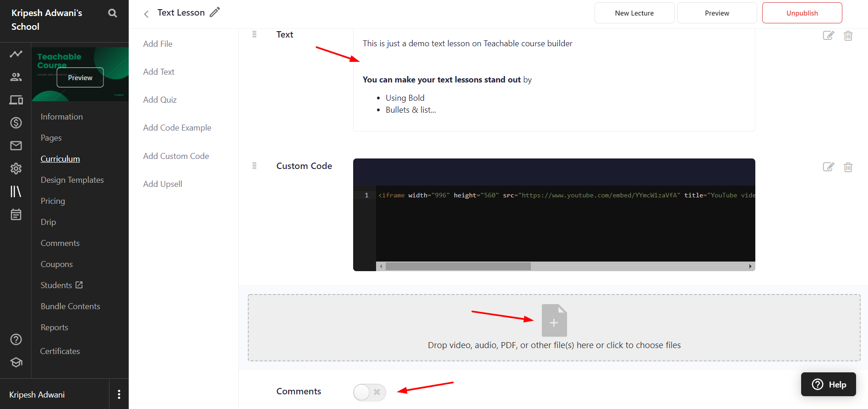Toggle the Comments switch on
The width and height of the screenshot is (868, 409).
pyautogui.click(x=369, y=392)
